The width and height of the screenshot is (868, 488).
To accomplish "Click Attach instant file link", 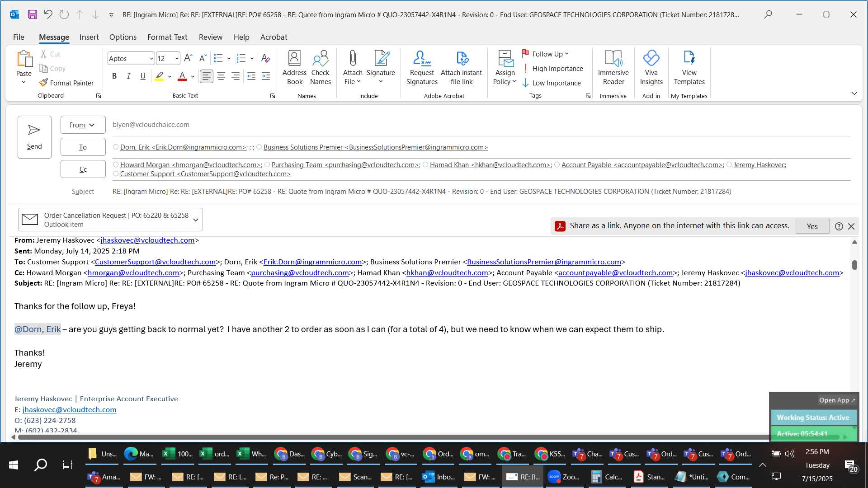I will [x=461, y=67].
